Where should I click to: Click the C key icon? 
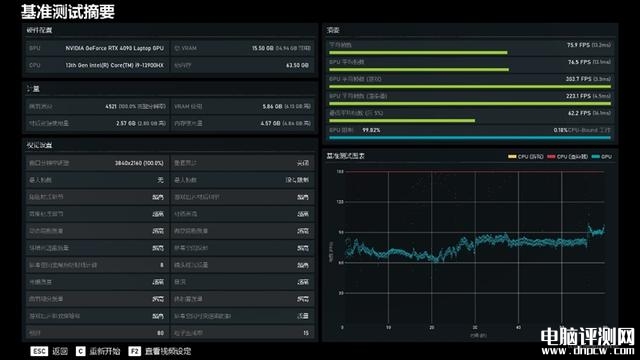point(81,351)
